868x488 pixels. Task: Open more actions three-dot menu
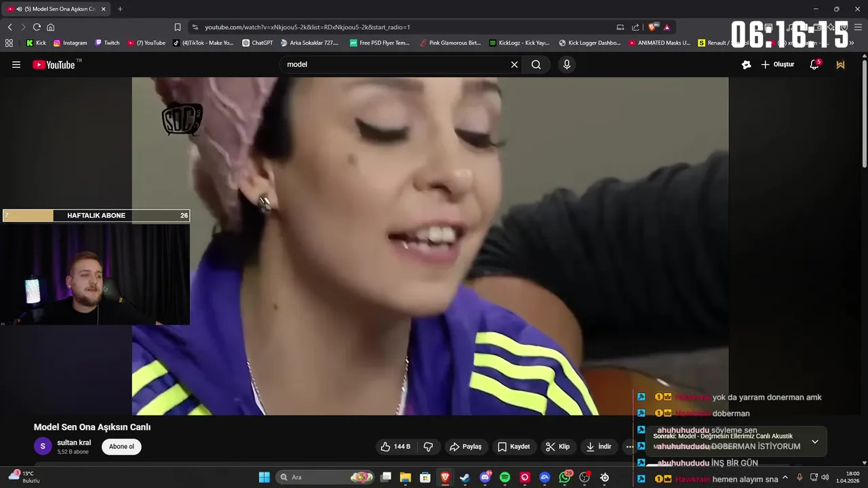629,447
